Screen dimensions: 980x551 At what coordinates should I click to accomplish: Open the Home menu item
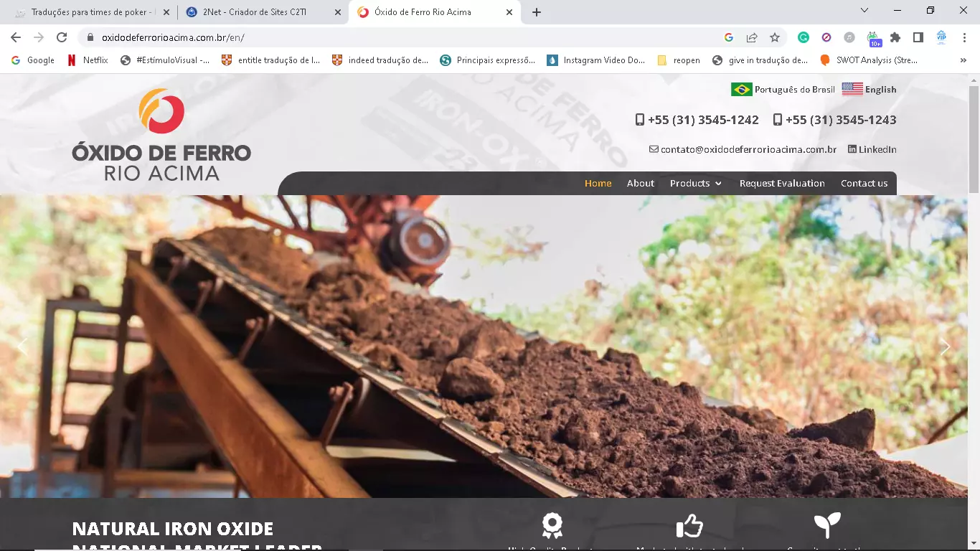pyautogui.click(x=598, y=183)
